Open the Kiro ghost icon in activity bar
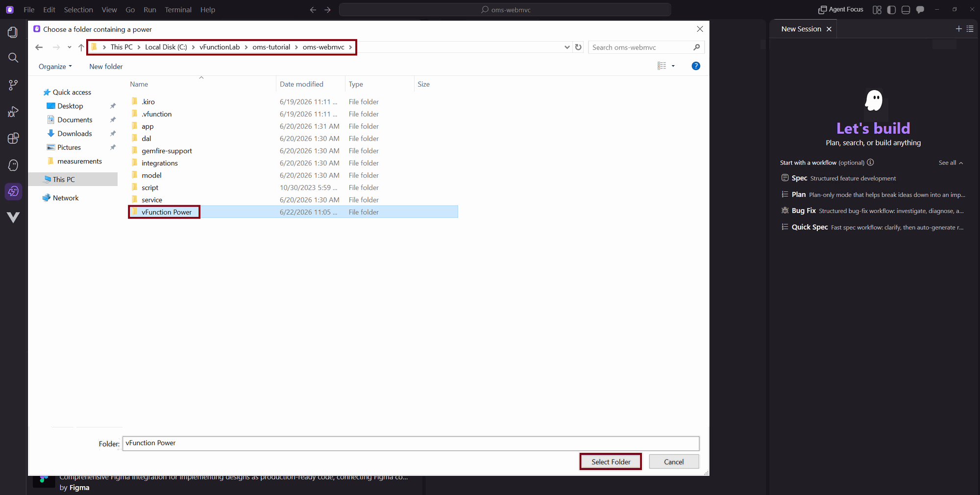 pos(13,165)
